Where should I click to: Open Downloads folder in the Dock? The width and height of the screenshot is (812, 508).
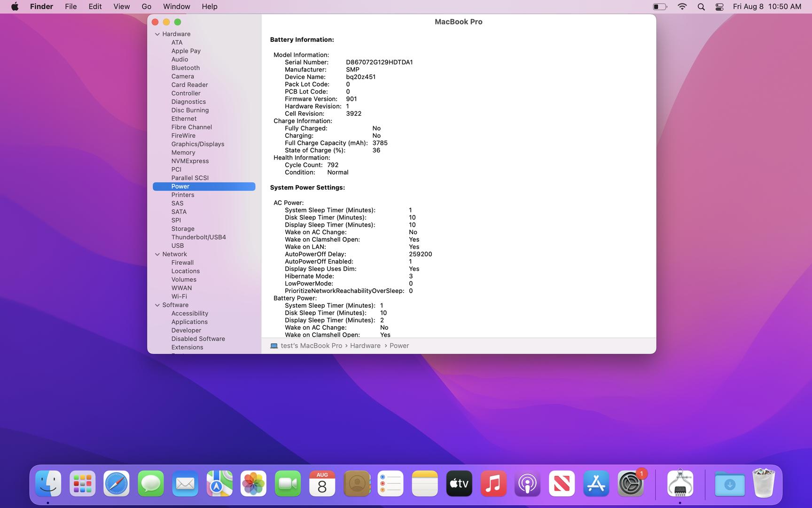coord(730,484)
